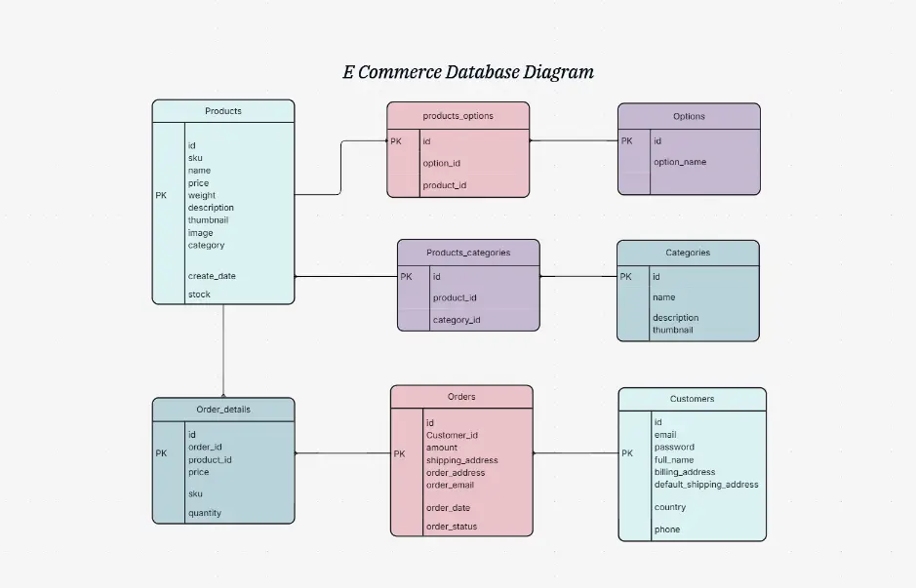This screenshot has width=916, height=588.
Task: Click the PK label on the Customers table
Action: point(627,453)
